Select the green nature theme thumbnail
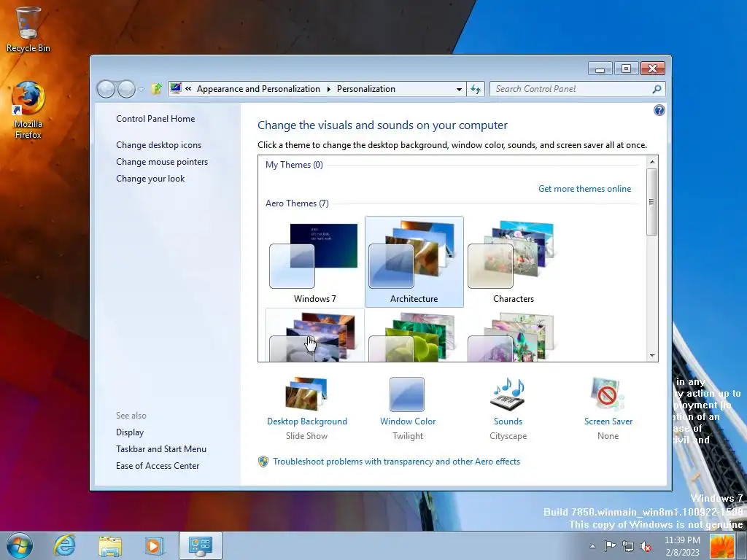Screen dimensions: 747x560 (414, 335)
